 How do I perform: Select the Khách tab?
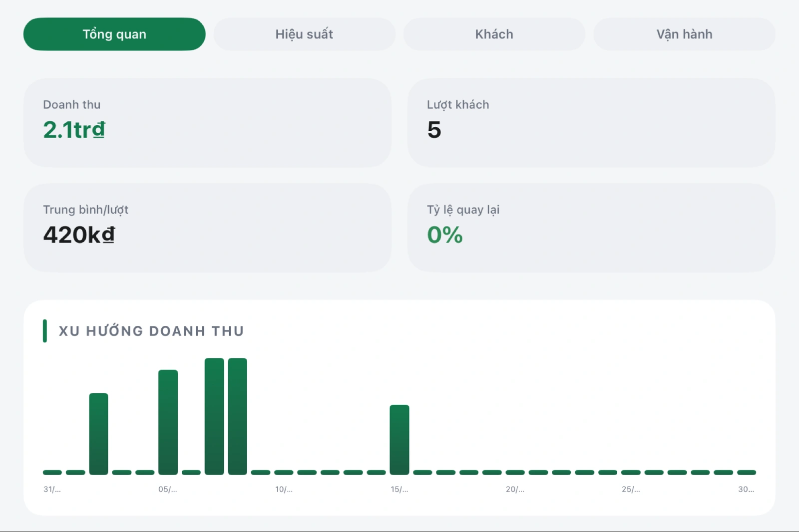tap(494, 34)
